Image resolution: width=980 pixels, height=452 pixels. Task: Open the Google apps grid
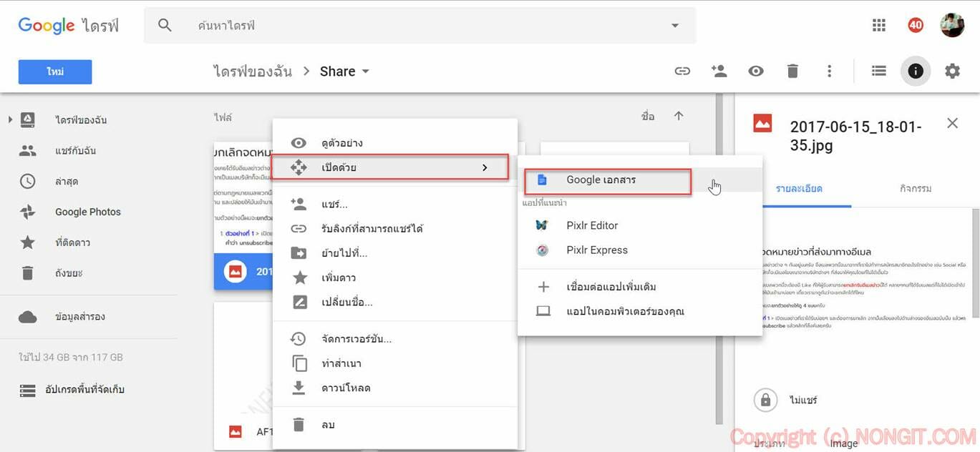click(x=879, y=26)
